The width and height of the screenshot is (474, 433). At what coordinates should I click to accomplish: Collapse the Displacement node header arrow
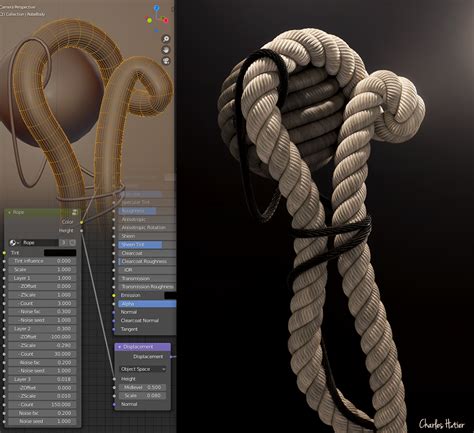(x=119, y=347)
